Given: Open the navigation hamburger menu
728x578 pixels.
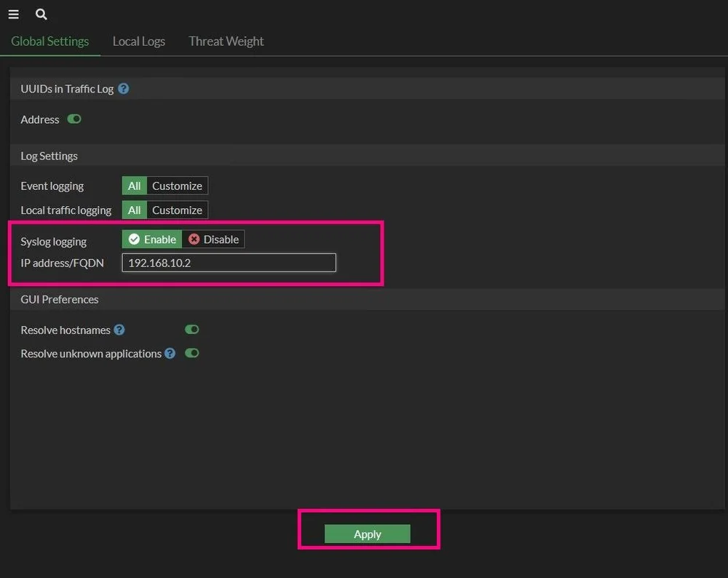Looking at the screenshot, I should (x=13, y=14).
